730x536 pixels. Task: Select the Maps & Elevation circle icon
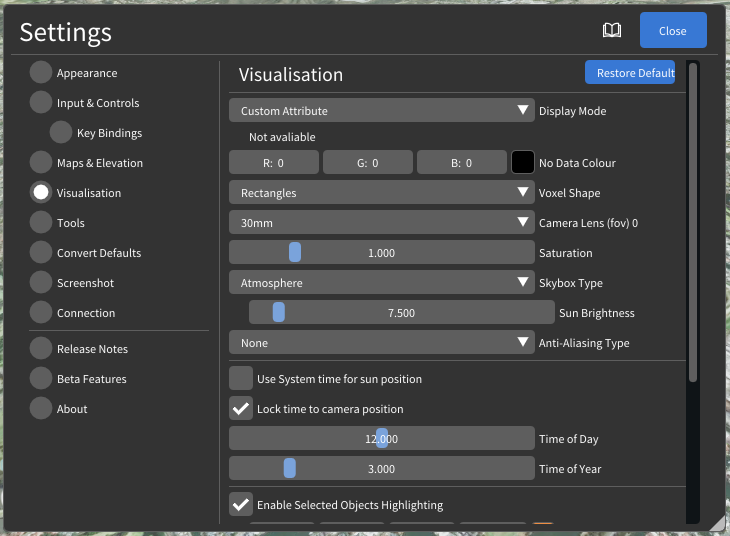point(41,163)
